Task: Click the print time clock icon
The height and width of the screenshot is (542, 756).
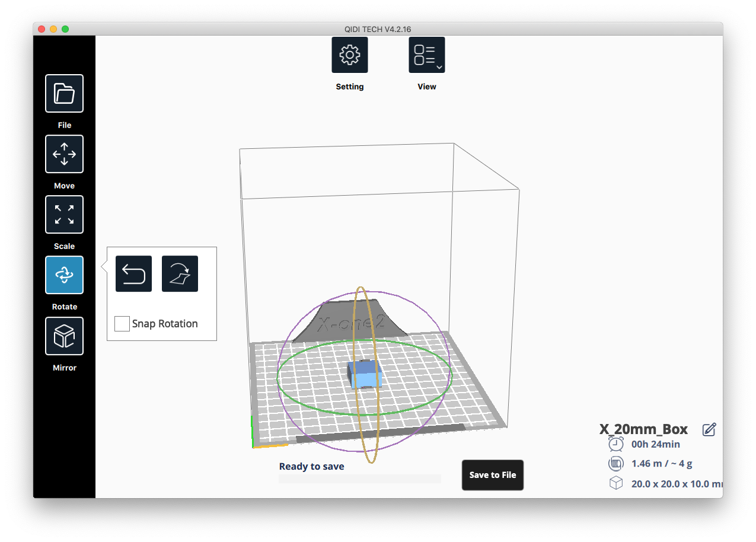Action: [x=616, y=444]
